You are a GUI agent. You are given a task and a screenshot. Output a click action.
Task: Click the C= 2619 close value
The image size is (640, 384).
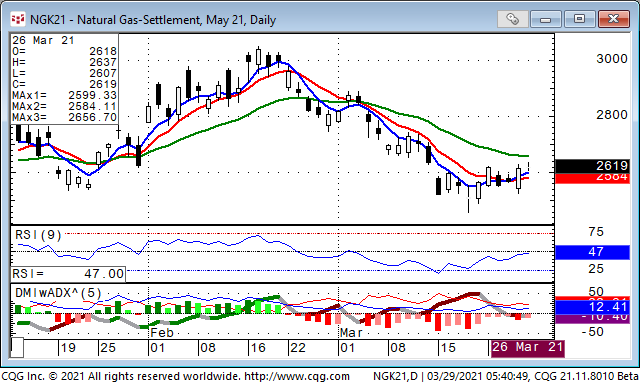[64, 84]
